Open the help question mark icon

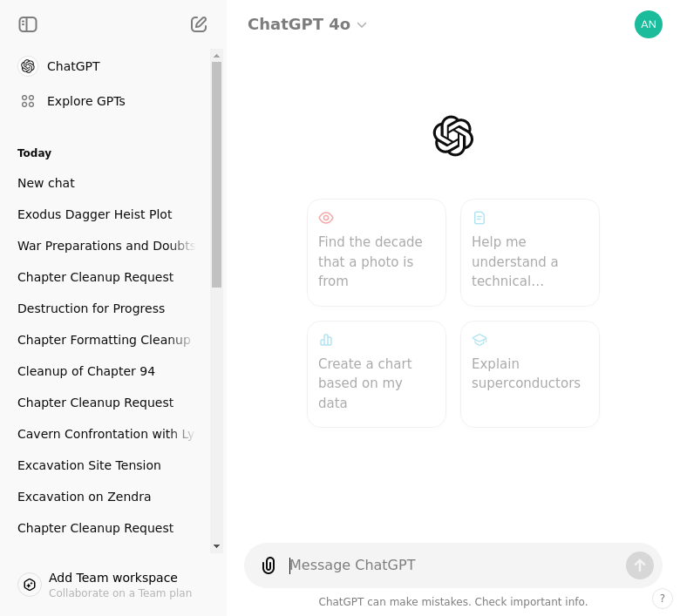[663, 599]
